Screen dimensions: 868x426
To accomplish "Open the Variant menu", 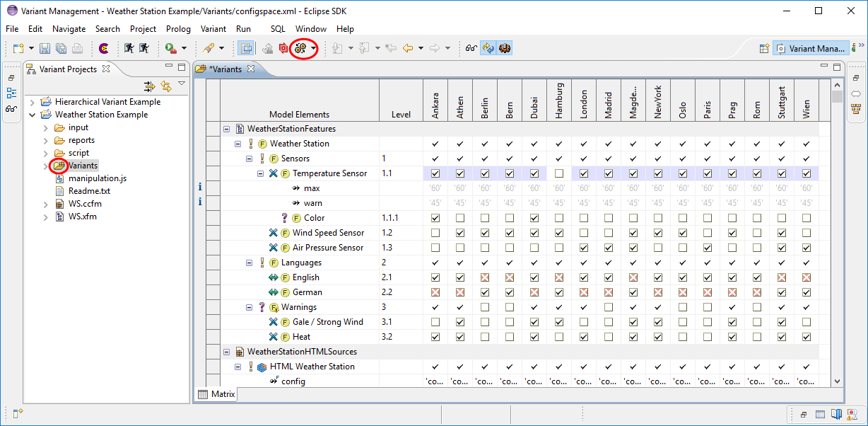I will (x=213, y=29).
